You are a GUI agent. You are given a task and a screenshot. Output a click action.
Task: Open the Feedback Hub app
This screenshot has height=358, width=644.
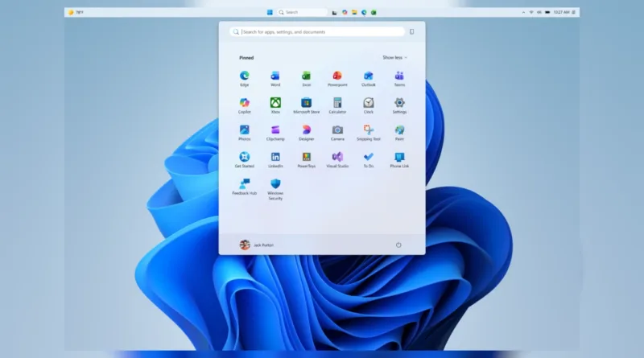(245, 187)
